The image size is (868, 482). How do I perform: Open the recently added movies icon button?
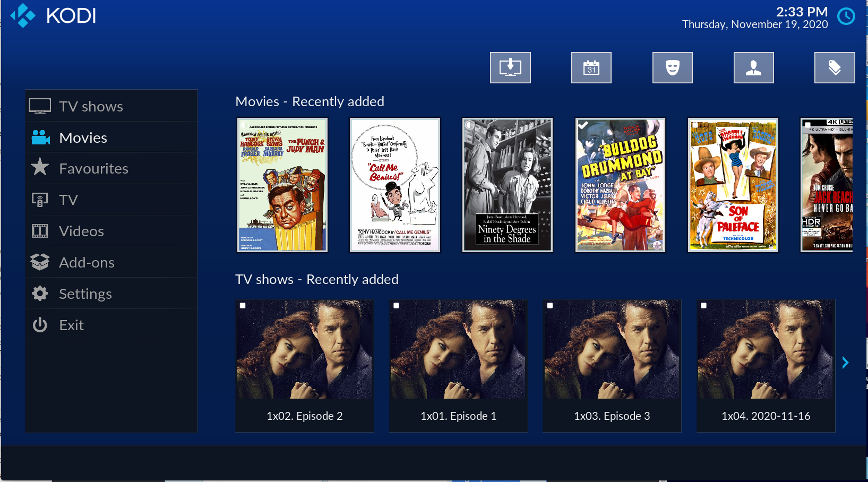510,67
